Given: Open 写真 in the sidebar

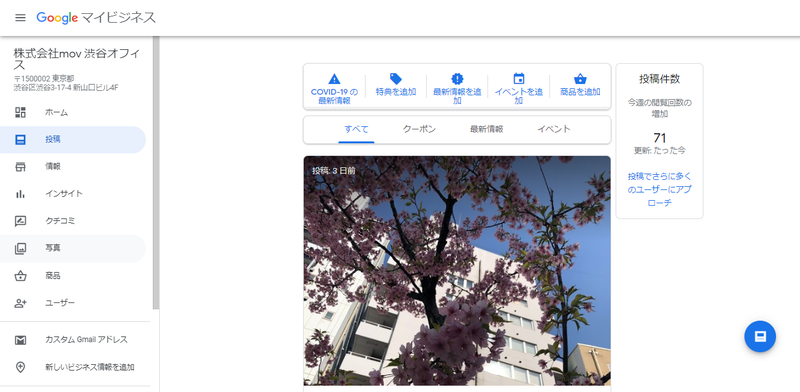Looking at the screenshot, I should (x=73, y=249).
